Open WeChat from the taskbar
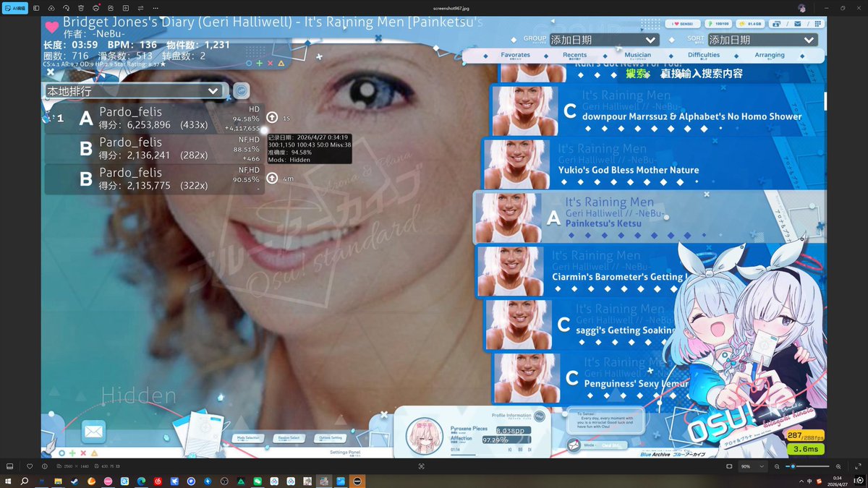This screenshot has height=488, width=868. pos(257,481)
